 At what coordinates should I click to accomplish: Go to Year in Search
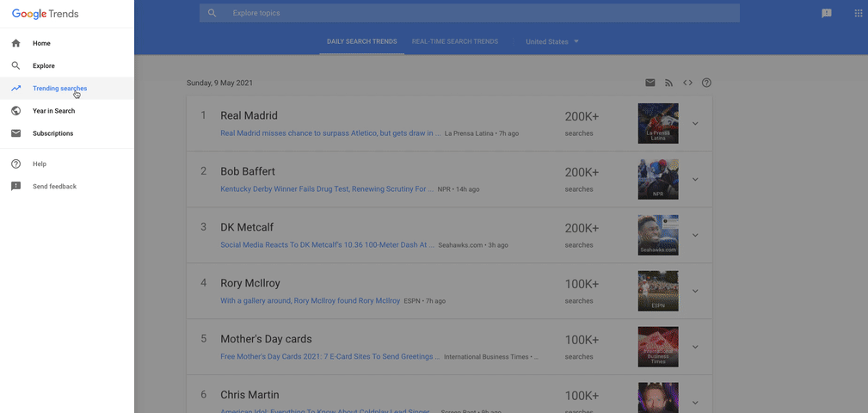(53, 111)
